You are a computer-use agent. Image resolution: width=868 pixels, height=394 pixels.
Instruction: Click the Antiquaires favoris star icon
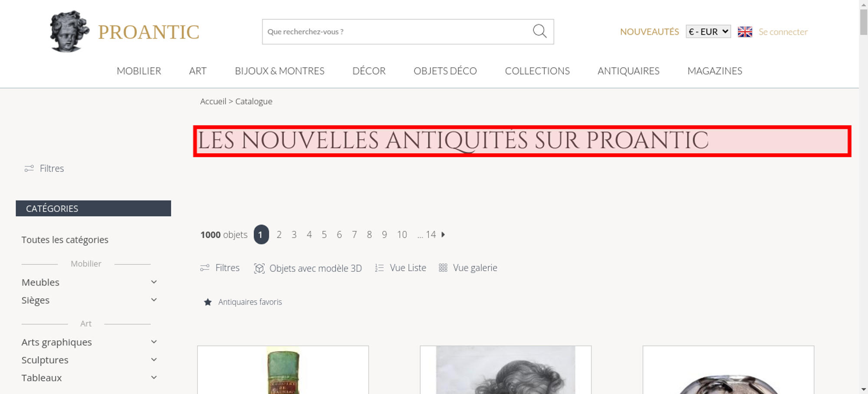point(208,302)
